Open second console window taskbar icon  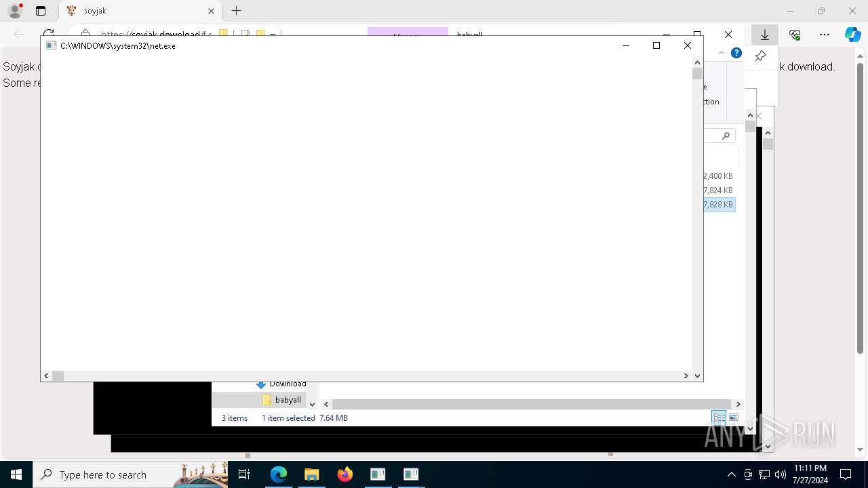[411, 474]
